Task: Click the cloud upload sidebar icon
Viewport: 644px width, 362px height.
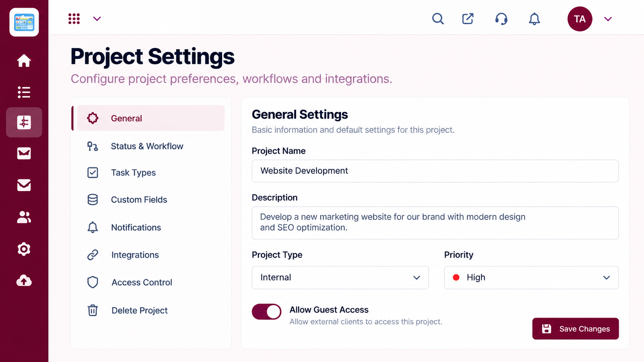Action: tap(24, 280)
